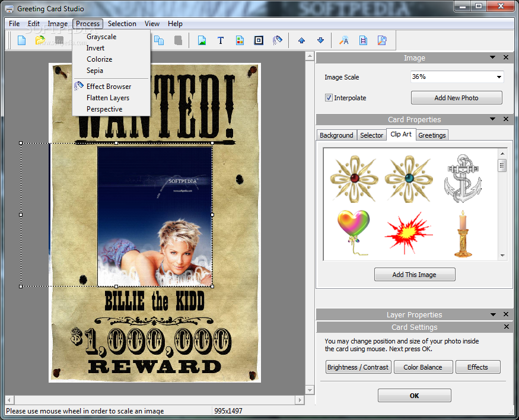Click the zoom magnifier page icon
The image size is (519, 420).
click(382, 40)
